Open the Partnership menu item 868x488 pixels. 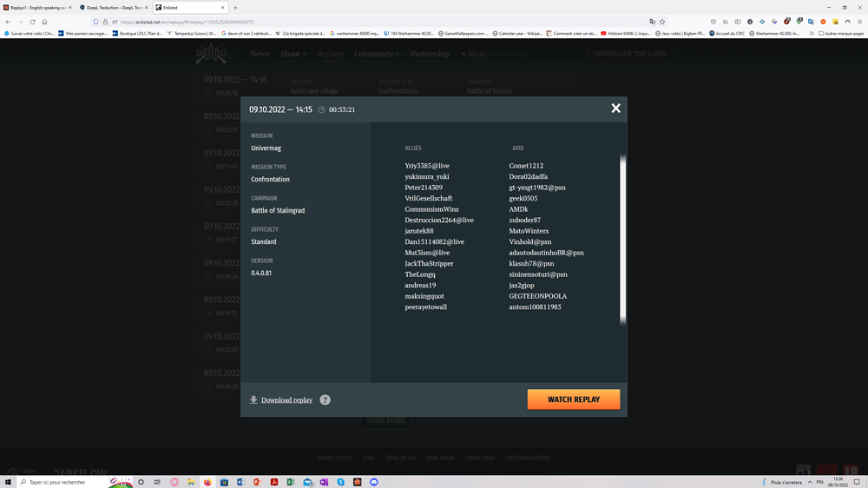coord(430,54)
